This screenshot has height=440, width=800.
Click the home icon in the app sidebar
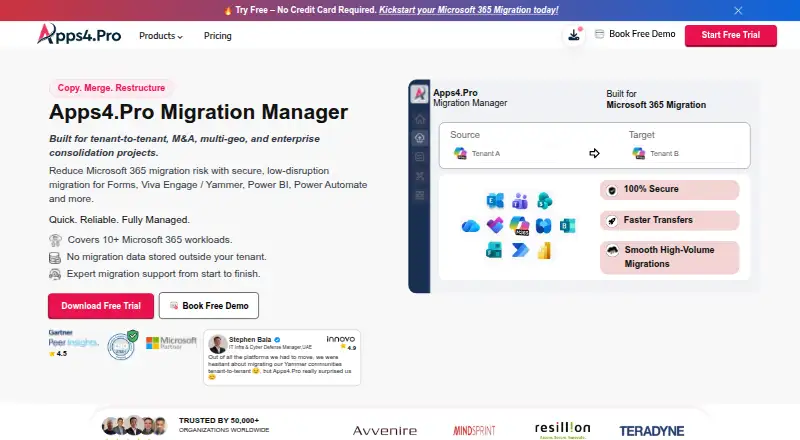(x=419, y=119)
